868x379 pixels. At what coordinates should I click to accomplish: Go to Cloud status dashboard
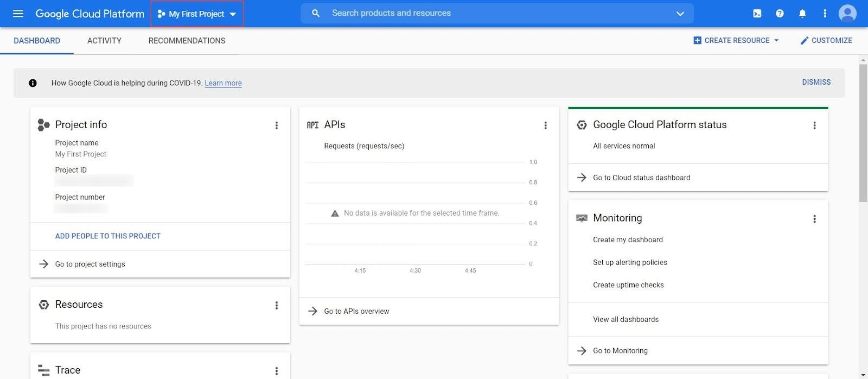point(642,178)
